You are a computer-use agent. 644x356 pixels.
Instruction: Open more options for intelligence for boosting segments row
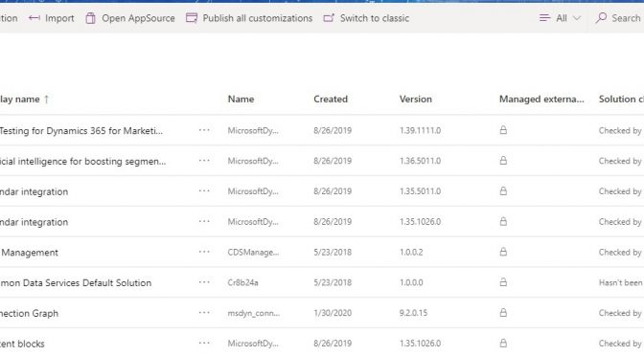tap(204, 161)
